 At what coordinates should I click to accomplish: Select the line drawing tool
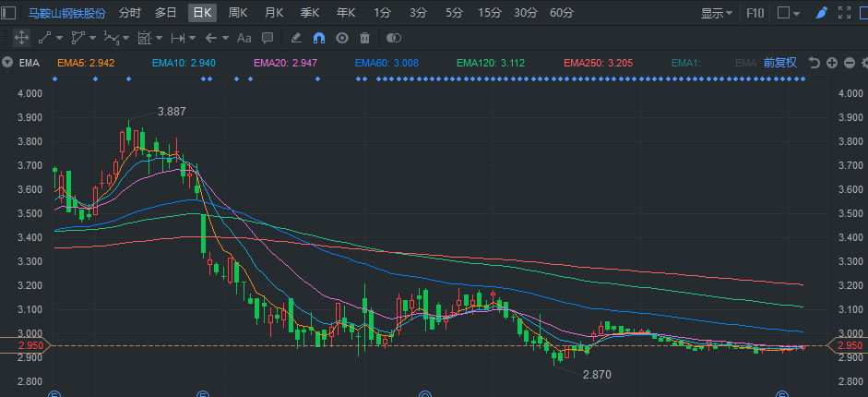coord(45,38)
